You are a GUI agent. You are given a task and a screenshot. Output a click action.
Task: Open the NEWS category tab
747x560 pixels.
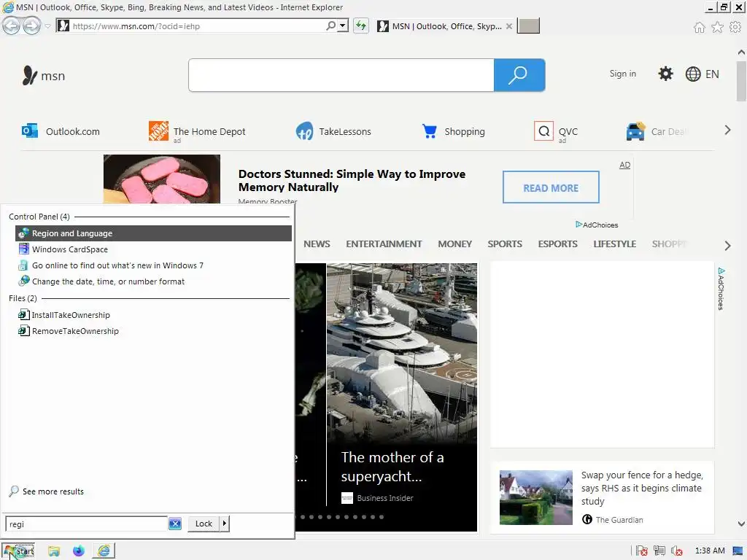(317, 244)
